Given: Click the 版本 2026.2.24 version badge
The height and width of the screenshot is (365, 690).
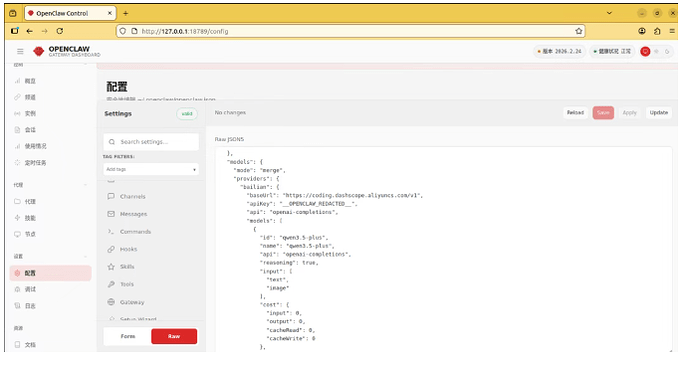Looking at the screenshot, I should [559, 52].
